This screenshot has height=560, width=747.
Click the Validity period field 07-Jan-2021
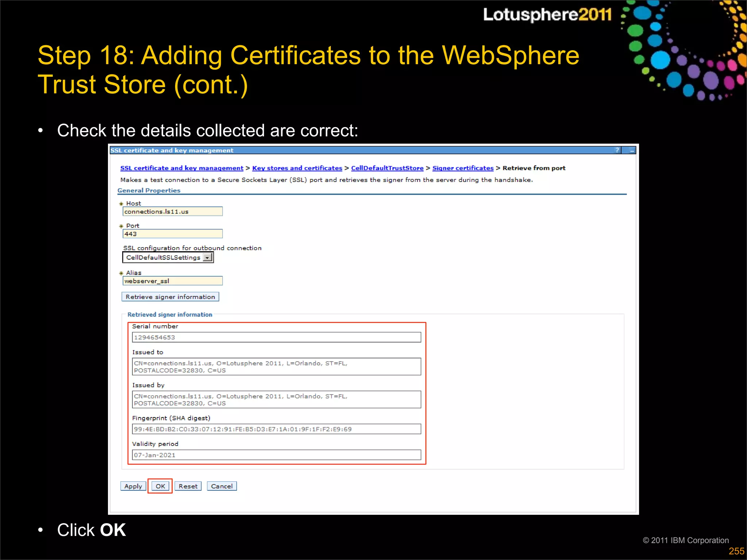point(276,455)
